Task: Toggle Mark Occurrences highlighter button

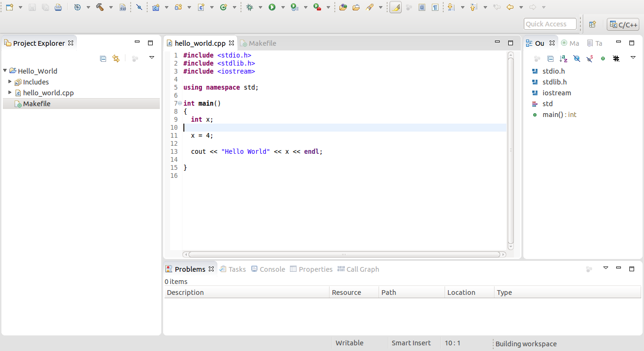Action: pyautogui.click(x=396, y=7)
